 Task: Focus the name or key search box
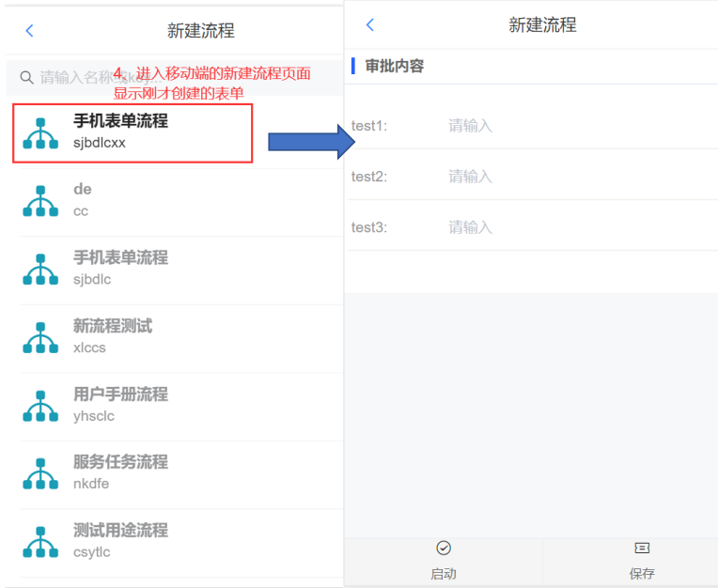tap(175, 77)
